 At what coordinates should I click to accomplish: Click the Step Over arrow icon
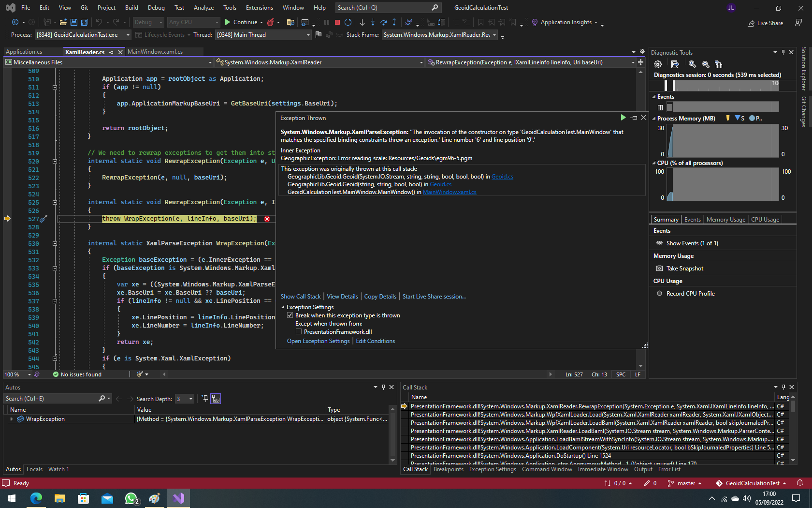(x=383, y=22)
